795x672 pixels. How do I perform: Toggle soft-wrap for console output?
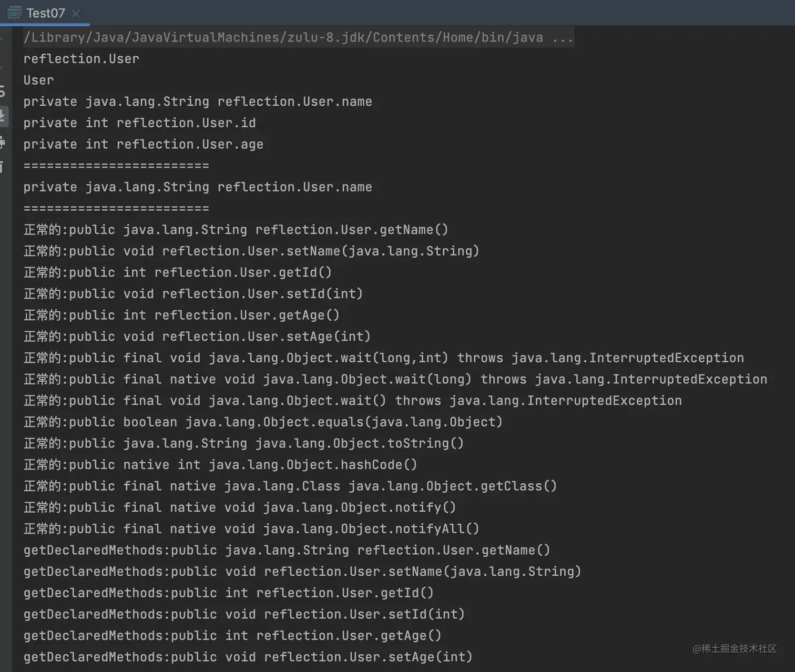2,91
